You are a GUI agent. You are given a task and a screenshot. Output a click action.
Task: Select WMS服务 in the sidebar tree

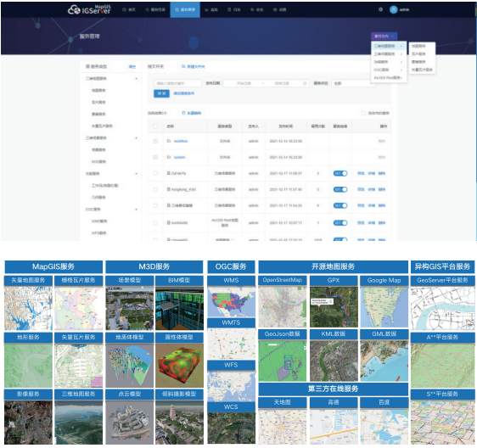pyautogui.click(x=99, y=221)
